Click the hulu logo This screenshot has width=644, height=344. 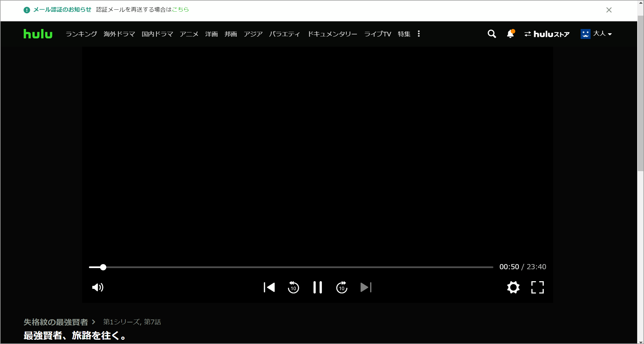(38, 34)
